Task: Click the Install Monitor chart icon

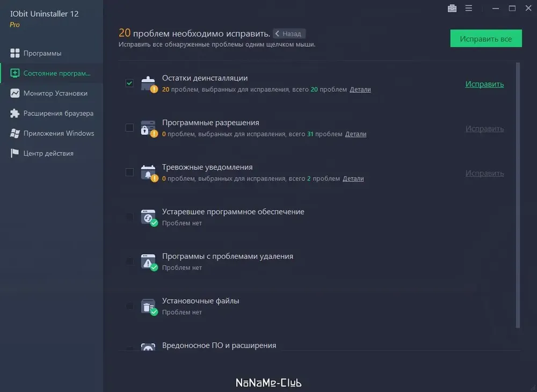Action: [14, 93]
